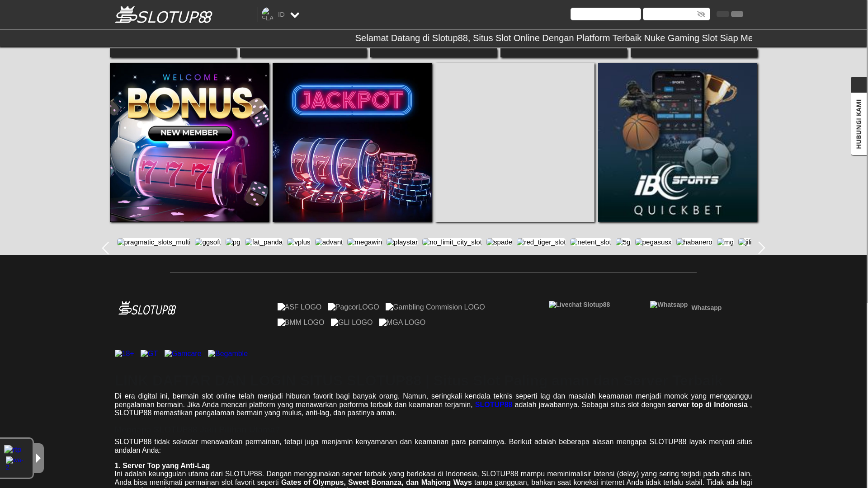
Task: Click the flag icon beside ID
Action: point(267,14)
